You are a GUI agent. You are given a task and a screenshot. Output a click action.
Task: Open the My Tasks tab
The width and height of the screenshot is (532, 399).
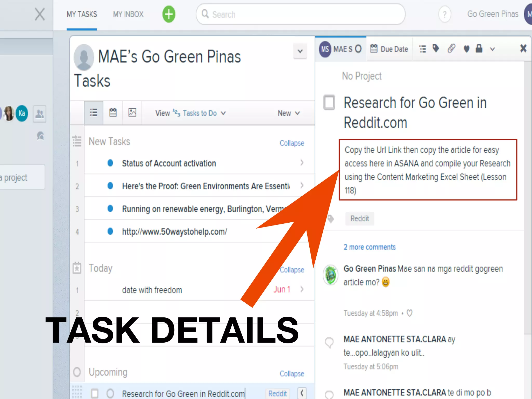click(x=82, y=14)
